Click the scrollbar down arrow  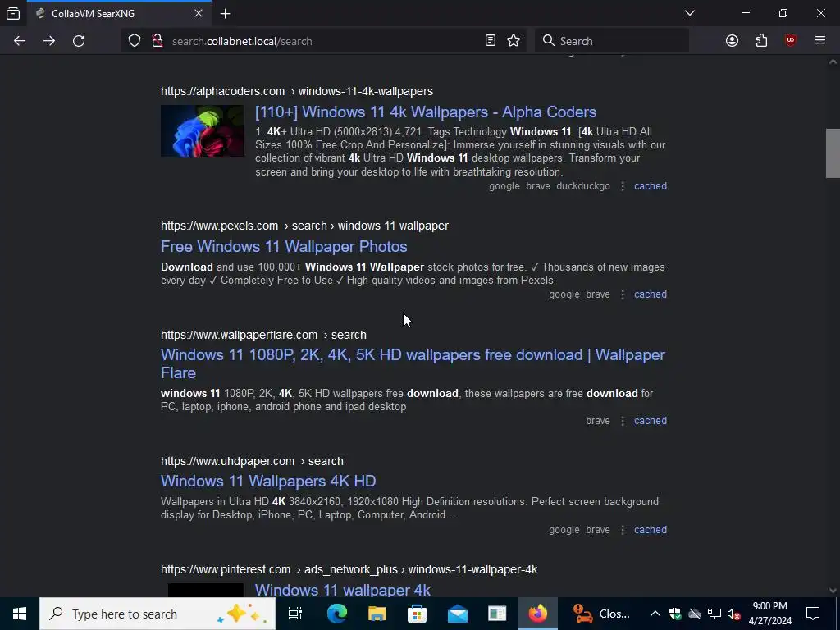(x=833, y=591)
